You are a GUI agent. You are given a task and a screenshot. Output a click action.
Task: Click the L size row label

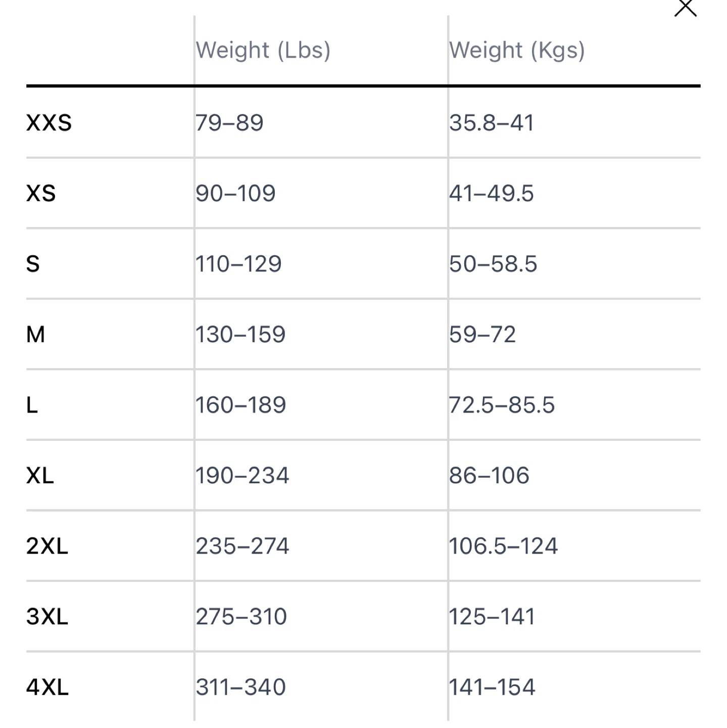tap(32, 405)
